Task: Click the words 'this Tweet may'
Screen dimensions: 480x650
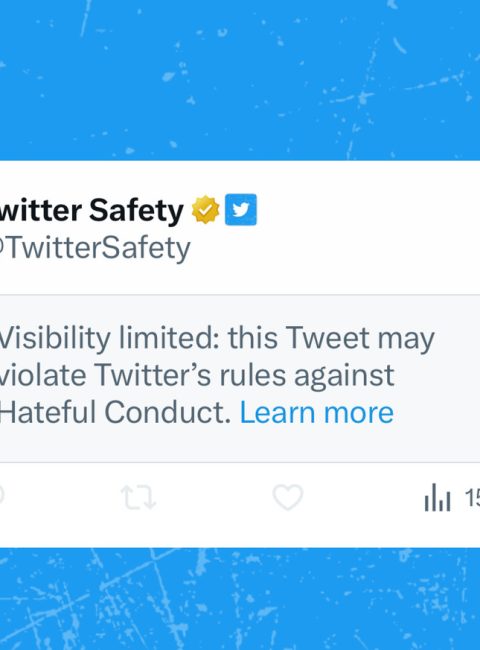Action: [x=331, y=337]
